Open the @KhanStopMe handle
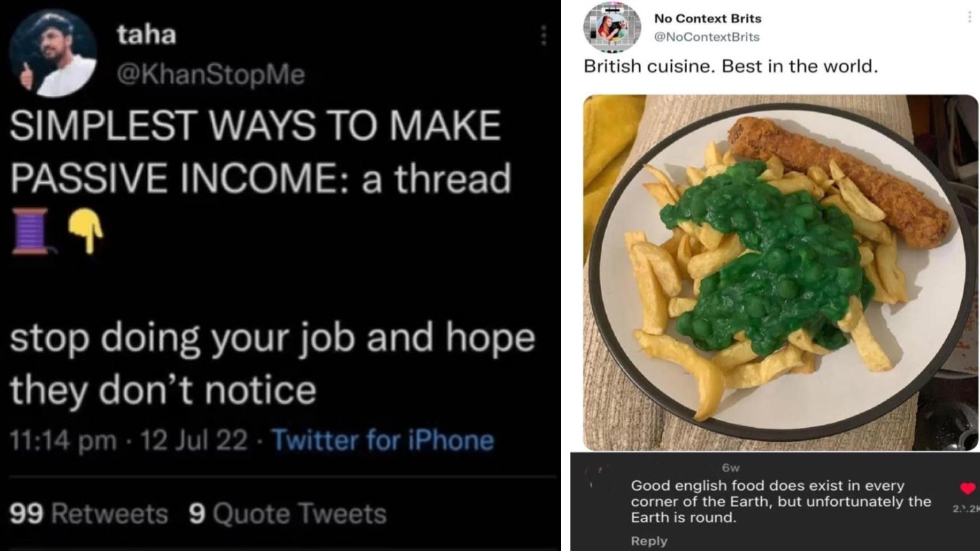This screenshot has height=551, width=980. [211, 75]
